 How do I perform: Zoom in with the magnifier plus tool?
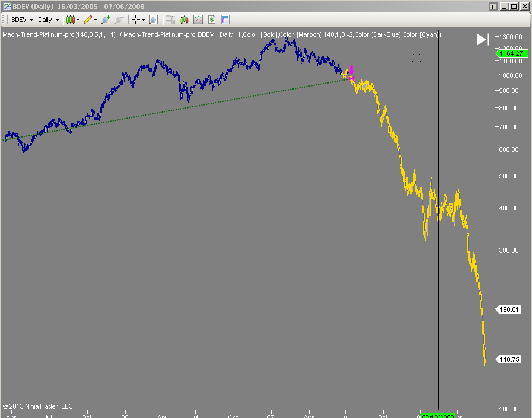(104, 20)
